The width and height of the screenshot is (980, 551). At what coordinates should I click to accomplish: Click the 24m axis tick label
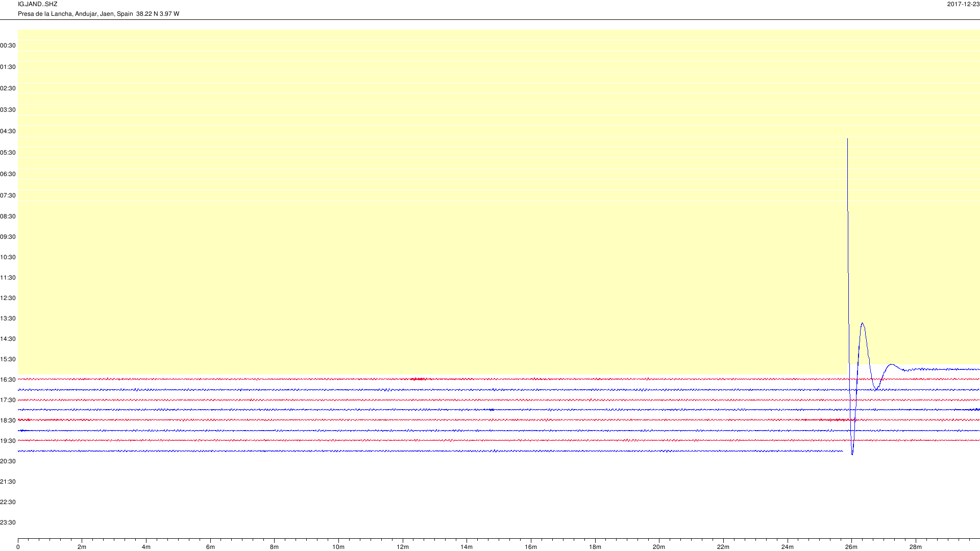click(x=788, y=547)
